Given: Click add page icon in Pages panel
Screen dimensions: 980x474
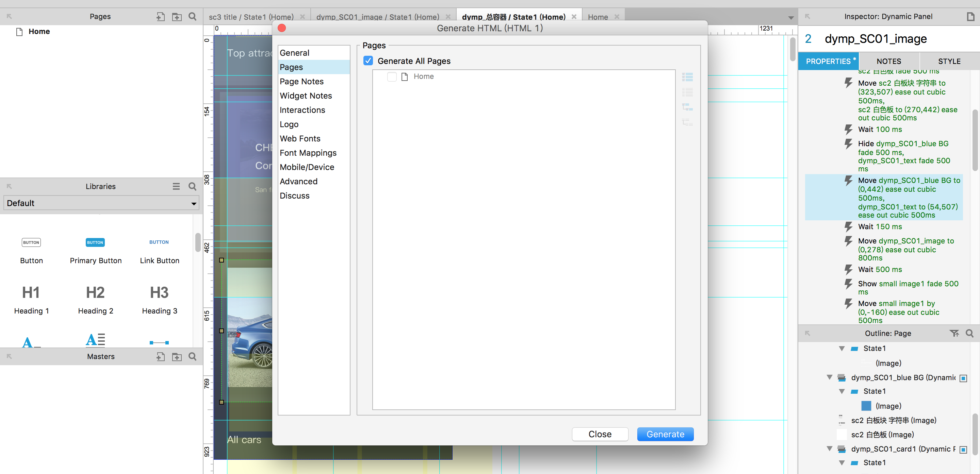Looking at the screenshot, I should click(160, 16).
